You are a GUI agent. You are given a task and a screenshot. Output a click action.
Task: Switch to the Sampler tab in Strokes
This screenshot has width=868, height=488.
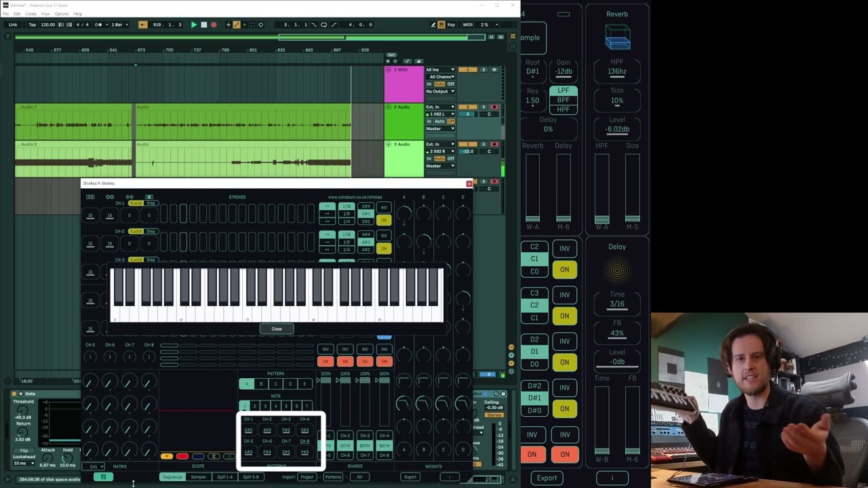(x=198, y=477)
